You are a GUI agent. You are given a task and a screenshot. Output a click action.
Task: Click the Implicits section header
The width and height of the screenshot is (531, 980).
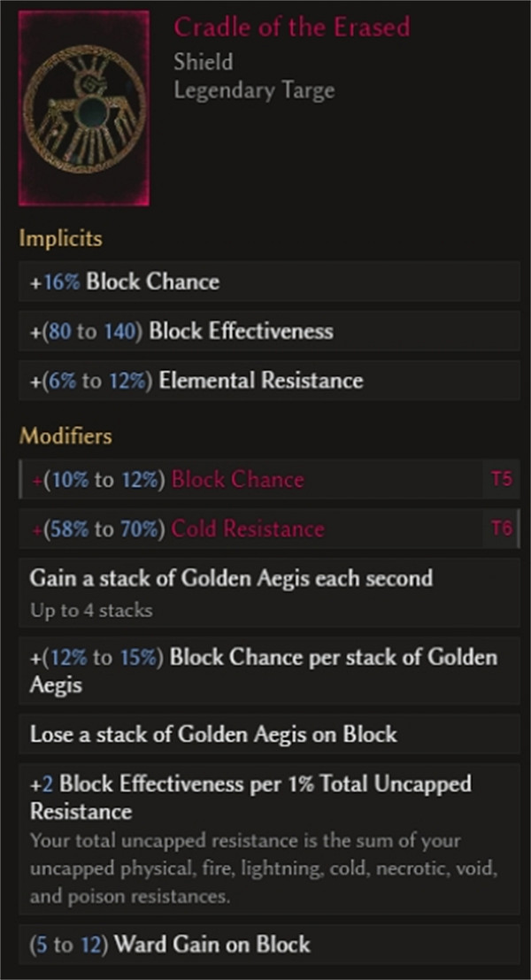click(x=61, y=238)
